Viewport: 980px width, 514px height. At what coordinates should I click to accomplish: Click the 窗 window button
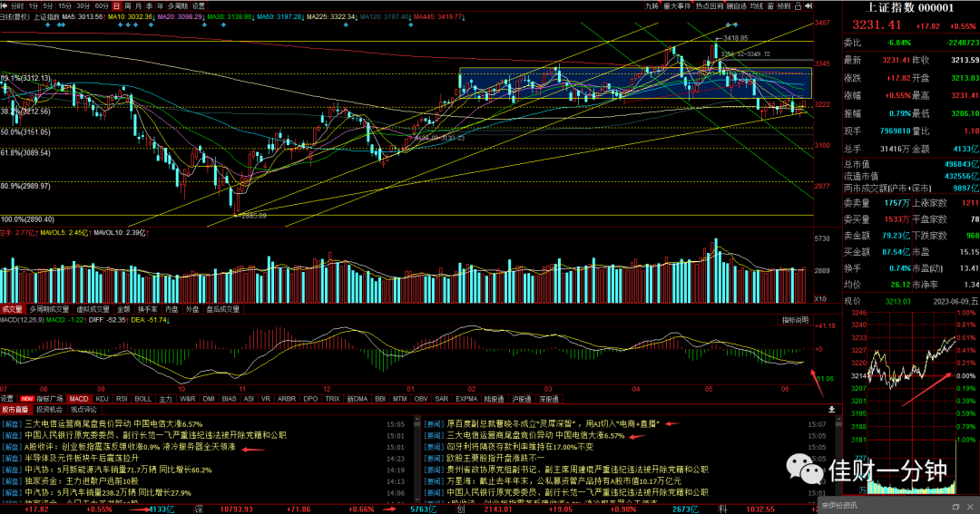click(x=770, y=5)
